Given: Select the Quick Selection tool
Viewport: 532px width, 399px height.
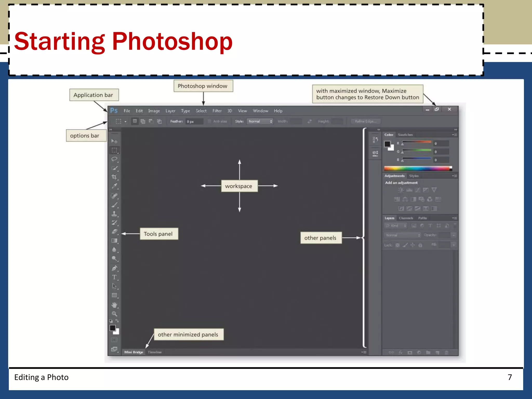Looking at the screenshot, I should click(114, 168).
